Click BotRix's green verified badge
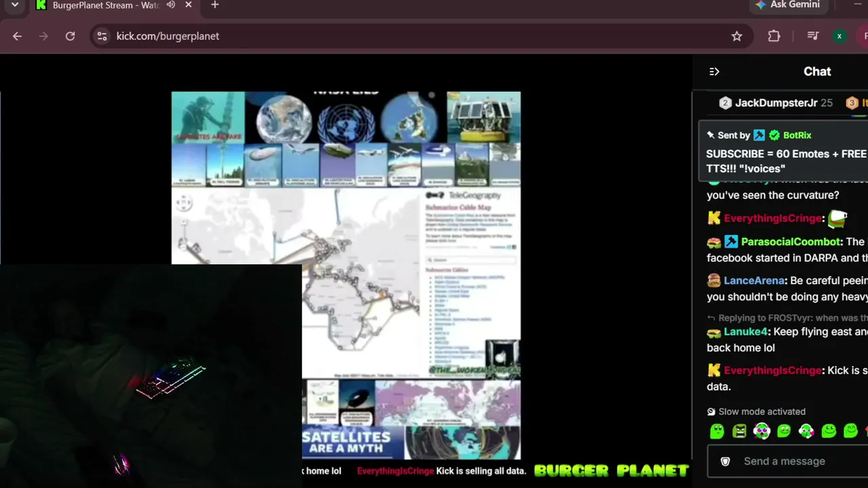The height and width of the screenshot is (488, 868). pos(774,135)
